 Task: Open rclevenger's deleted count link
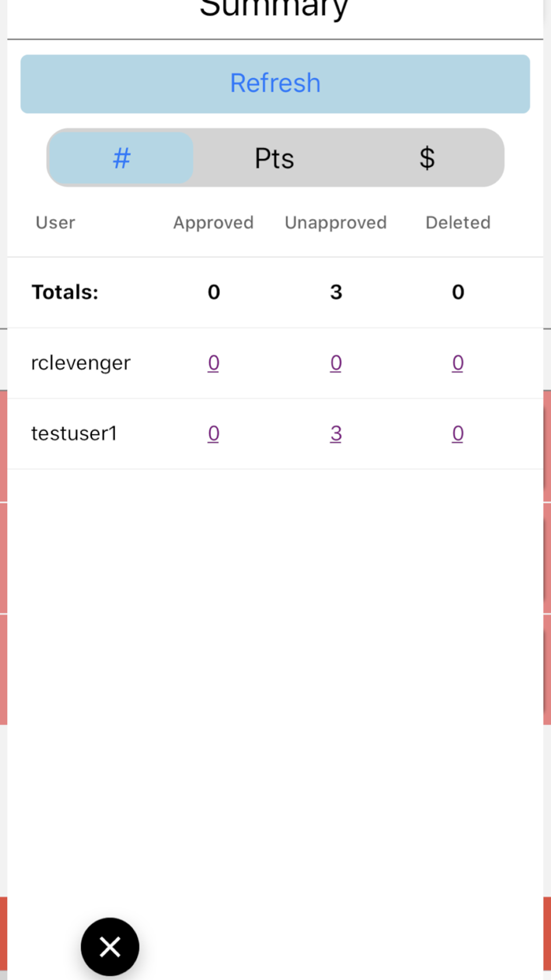[457, 362]
